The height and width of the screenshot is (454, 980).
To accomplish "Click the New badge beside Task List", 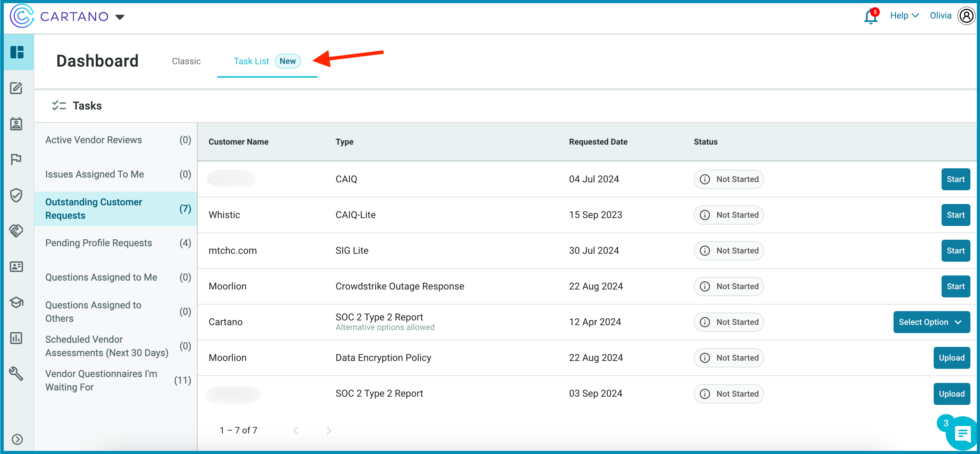I will click(x=288, y=61).
